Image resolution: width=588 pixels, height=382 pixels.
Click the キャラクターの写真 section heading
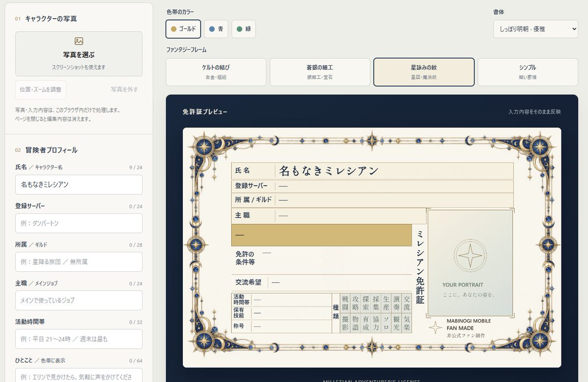[51, 19]
